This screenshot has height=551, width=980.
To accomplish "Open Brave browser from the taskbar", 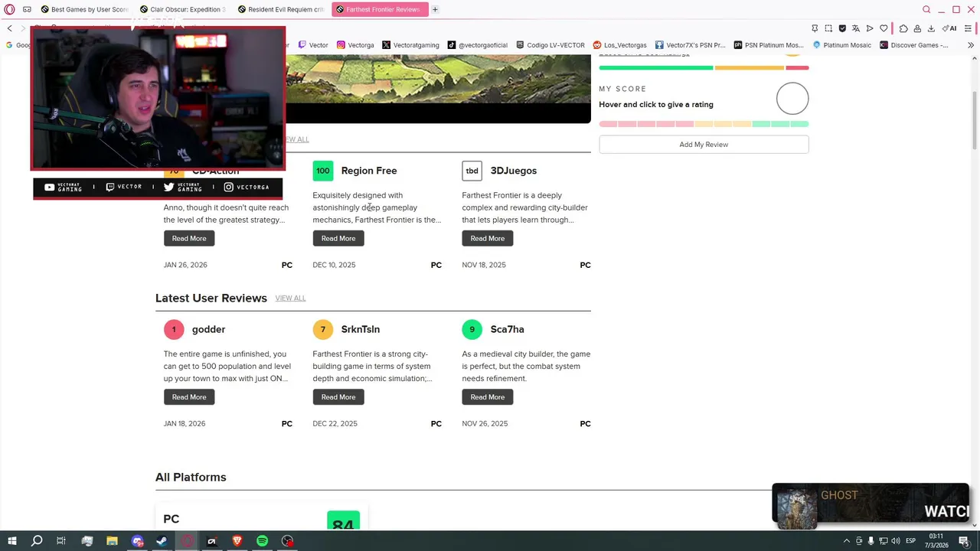I will pyautogui.click(x=237, y=541).
